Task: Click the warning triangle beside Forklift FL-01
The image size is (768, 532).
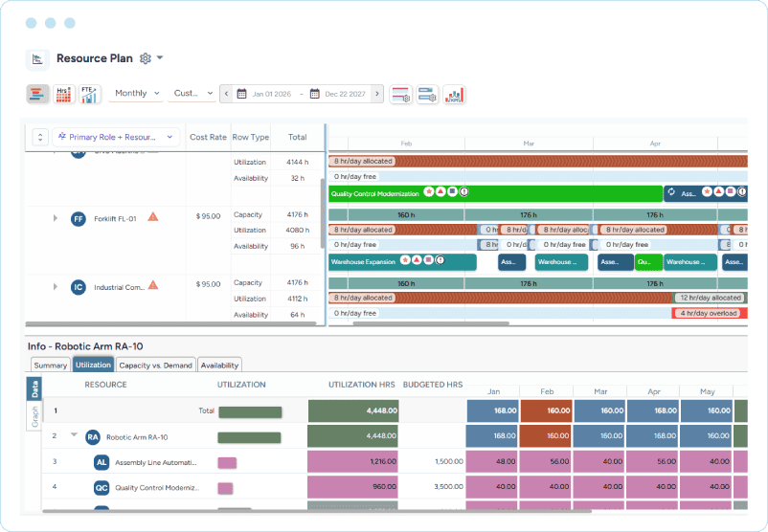Action: 153,216
